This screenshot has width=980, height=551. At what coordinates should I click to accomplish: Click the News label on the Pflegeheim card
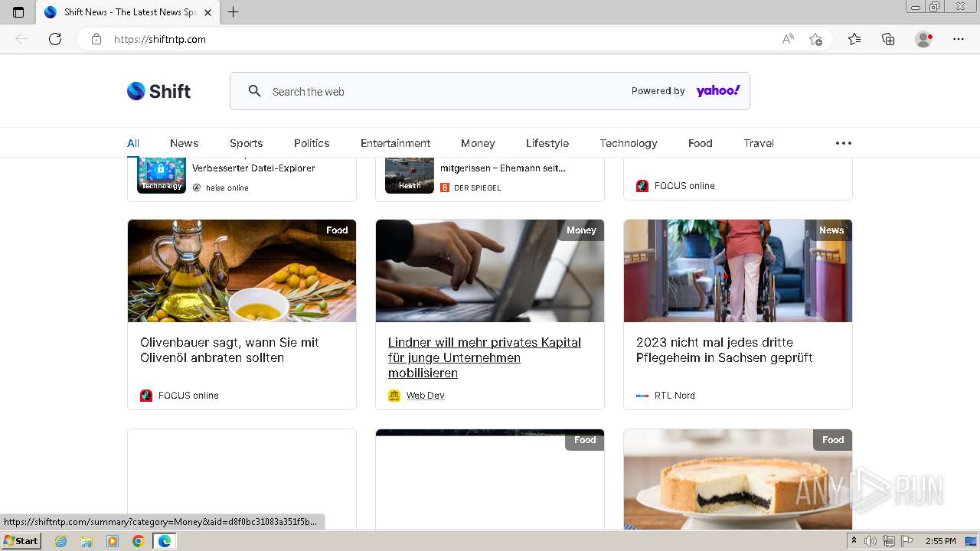pos(831,230)
